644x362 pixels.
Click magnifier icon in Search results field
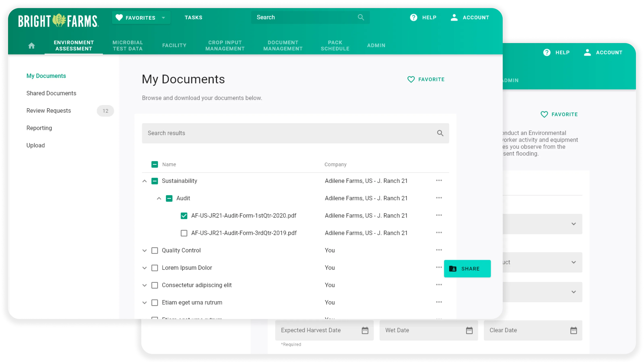(x=440, y=133)
